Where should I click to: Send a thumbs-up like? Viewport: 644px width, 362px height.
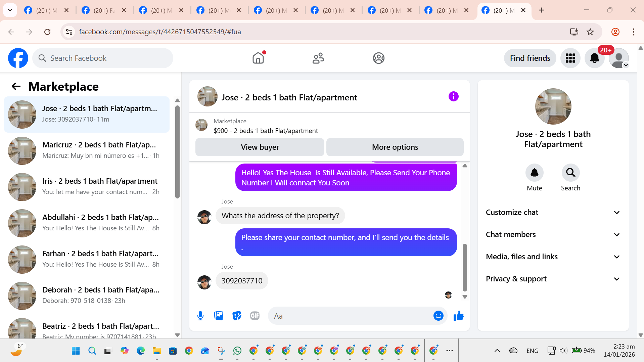458,316
